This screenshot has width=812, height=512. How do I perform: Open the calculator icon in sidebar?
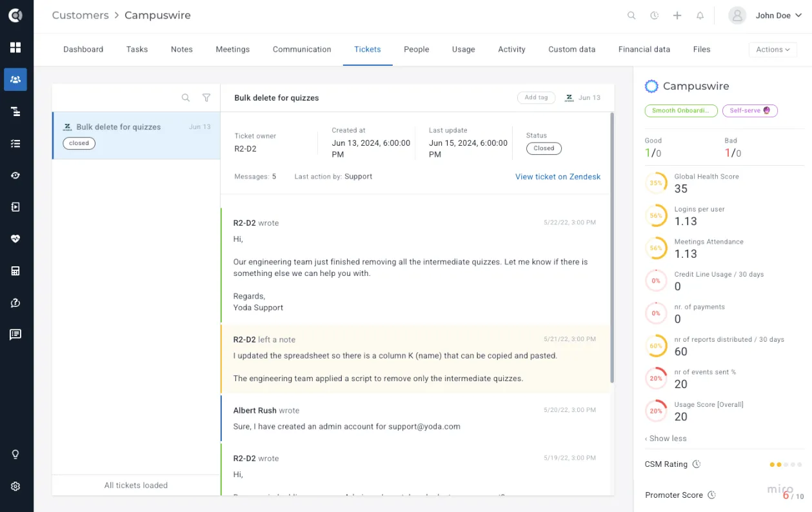click(x=15, y=271)
